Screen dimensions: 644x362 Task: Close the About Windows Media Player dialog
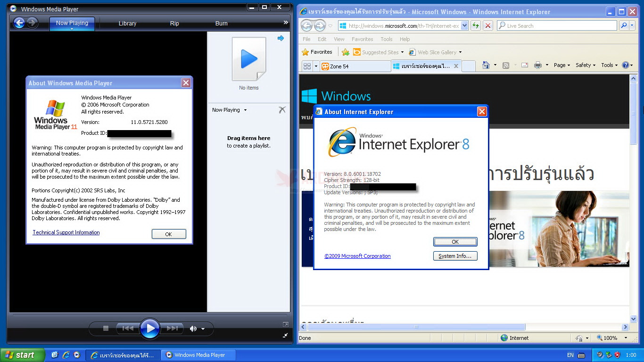186,83
